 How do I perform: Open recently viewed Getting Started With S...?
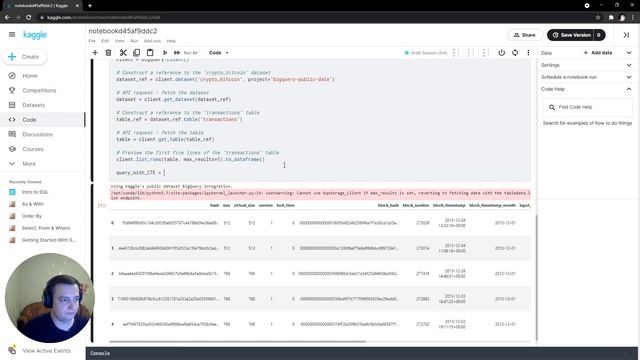click(x=49, y=240)
